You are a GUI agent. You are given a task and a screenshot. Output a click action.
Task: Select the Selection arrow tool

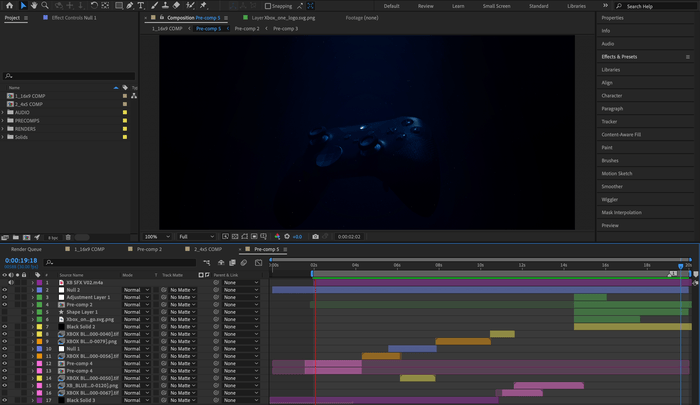pos(23,5)
